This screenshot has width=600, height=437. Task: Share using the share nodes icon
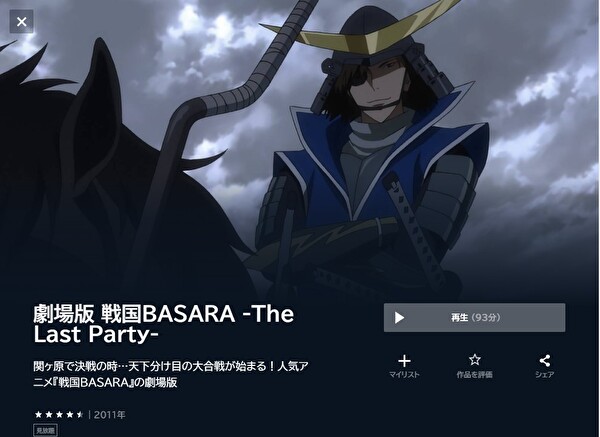pos(545,360)
